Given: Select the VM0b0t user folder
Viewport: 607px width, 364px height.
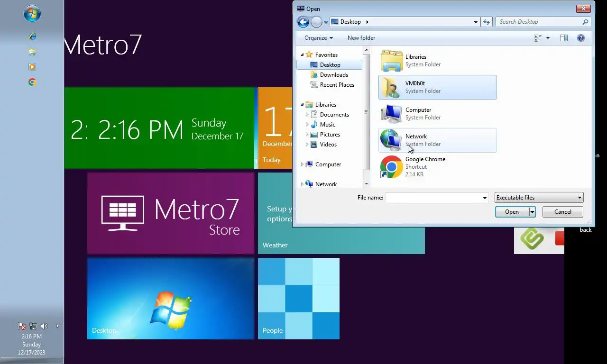Looking at the screenshot, I should point(437,87).
